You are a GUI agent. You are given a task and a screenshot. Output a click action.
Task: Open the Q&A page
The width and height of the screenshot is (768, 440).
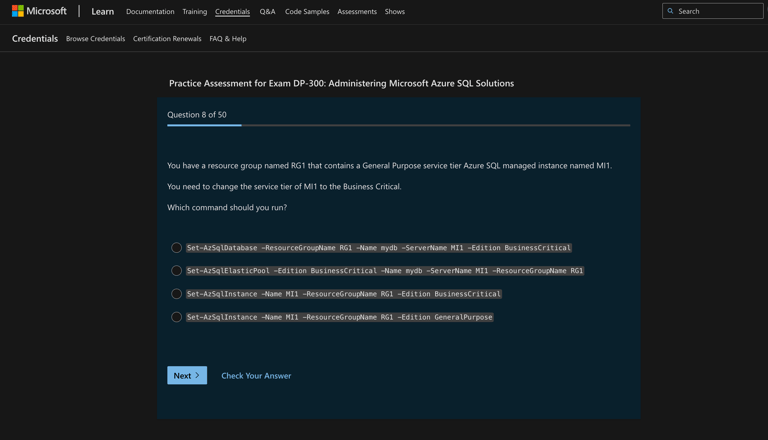(x=267, y=12)
